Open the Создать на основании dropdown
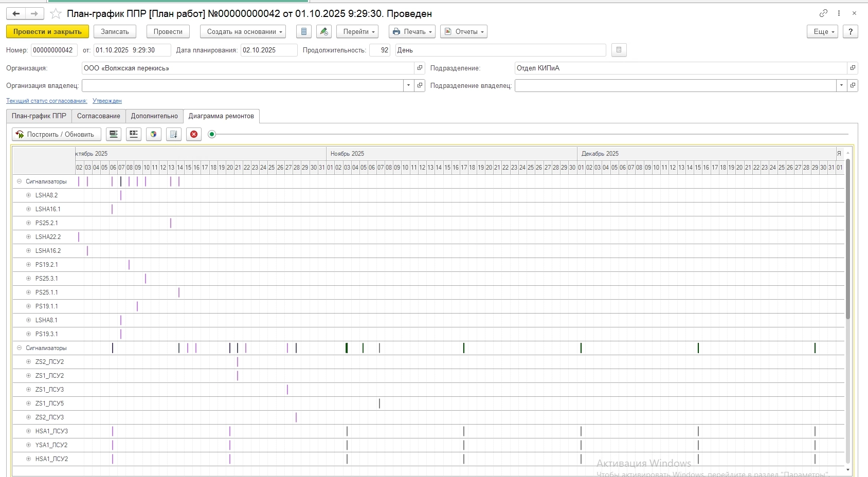 coord(244,32)
